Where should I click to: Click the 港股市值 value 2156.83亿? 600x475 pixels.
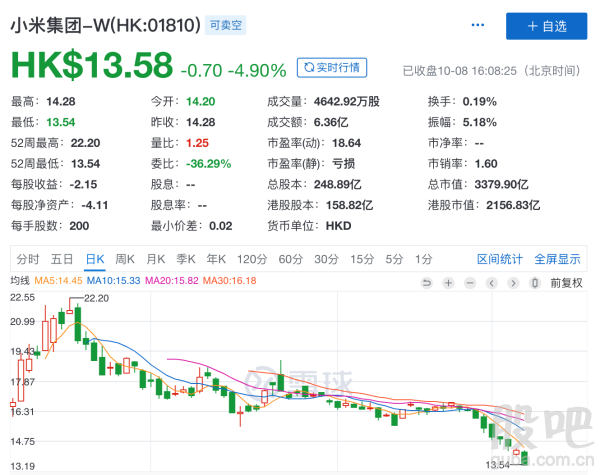click(513, 205)
